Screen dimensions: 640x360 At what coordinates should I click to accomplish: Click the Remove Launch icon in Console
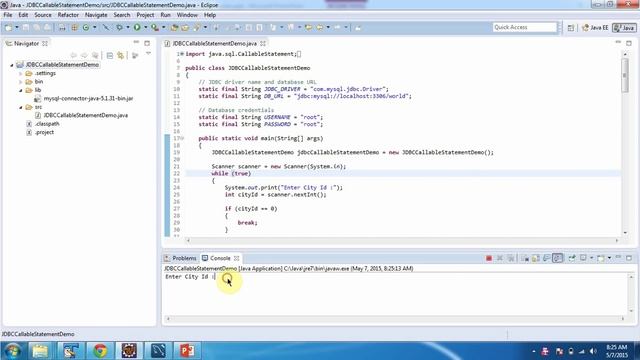(x=500, y=258)
